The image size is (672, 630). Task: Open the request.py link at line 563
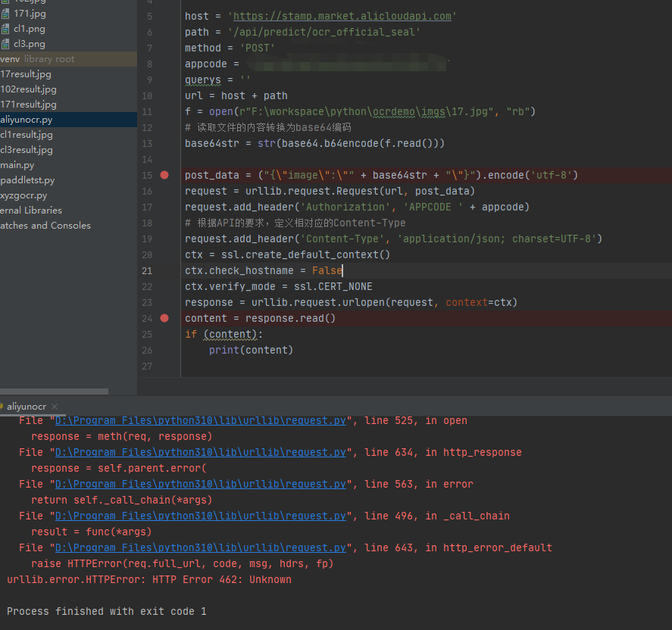201,484
